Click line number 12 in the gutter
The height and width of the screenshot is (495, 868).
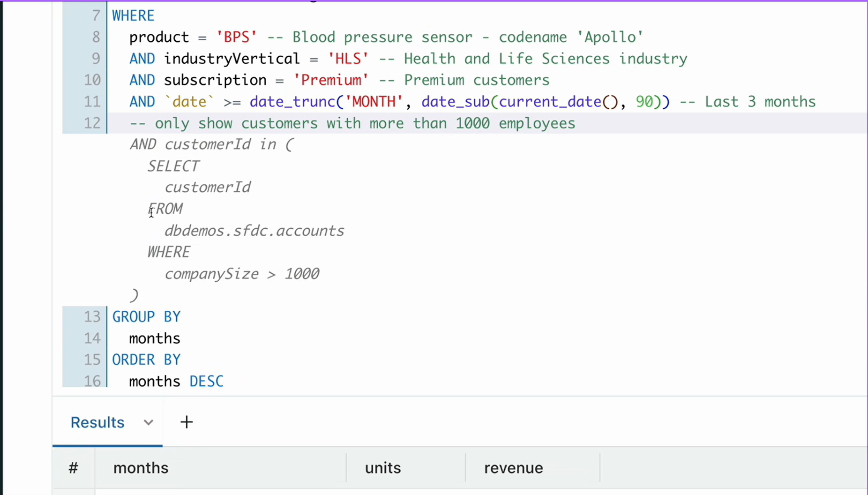[92, 123]
